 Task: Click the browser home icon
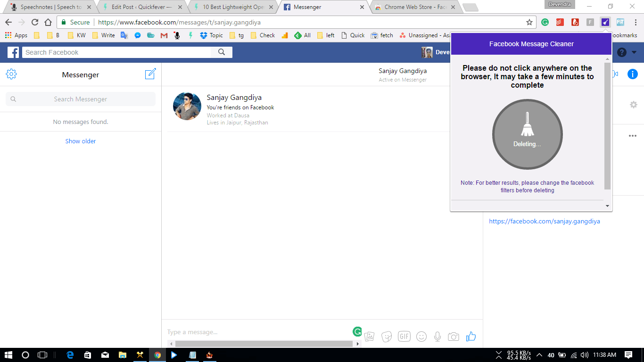coord(48,22)
